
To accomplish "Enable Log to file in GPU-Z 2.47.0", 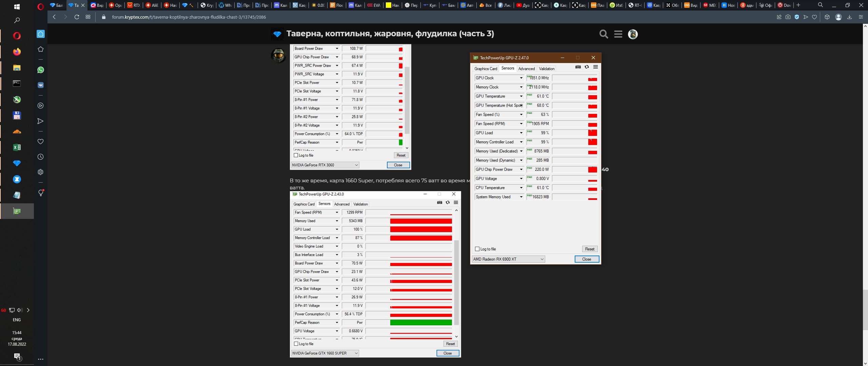I will coord(477,249).
